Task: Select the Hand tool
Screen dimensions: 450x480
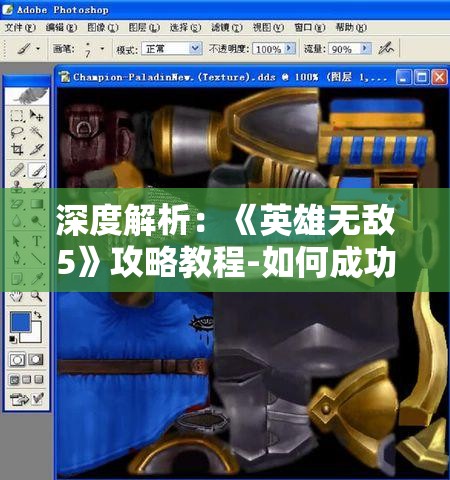Action: click(17, 296)
